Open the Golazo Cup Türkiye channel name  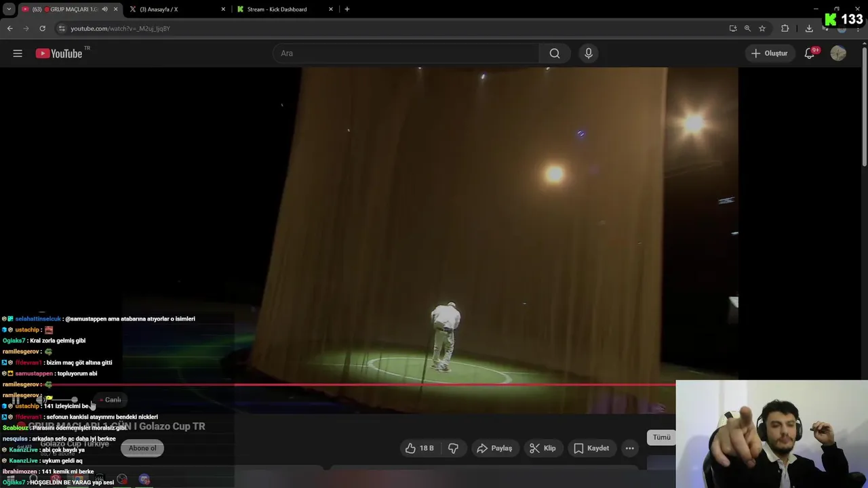(75, 444)
